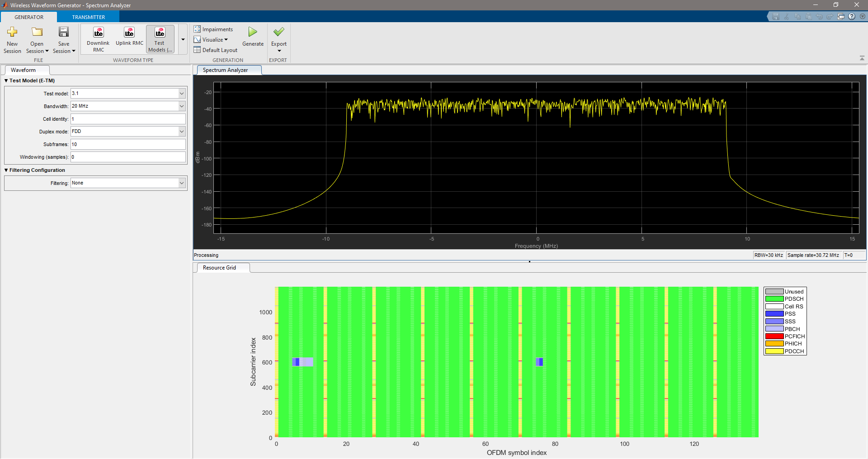Collapse the Test Model (E-TM) section
The width and height of the screenshot is (868, 459).
click(6, 81)
